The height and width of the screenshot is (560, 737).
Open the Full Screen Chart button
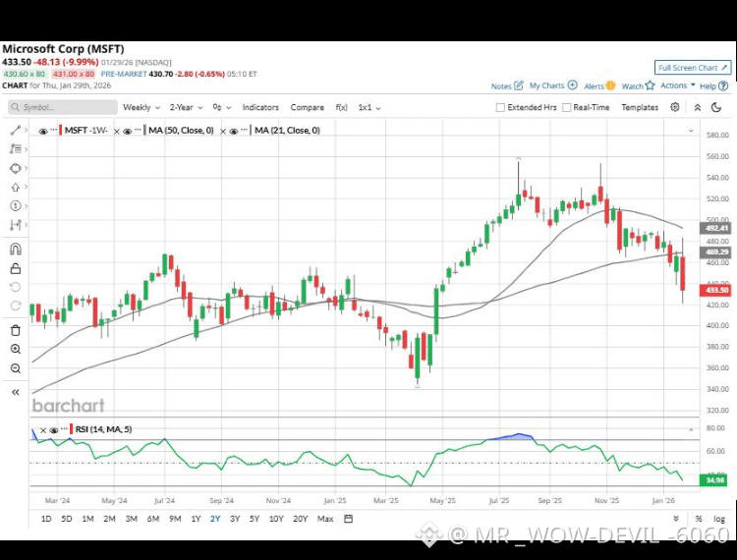click(x=693, y=68)
